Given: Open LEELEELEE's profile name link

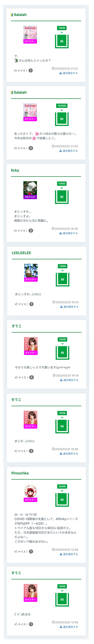Looking at the screenshot, I should (21, 253).
